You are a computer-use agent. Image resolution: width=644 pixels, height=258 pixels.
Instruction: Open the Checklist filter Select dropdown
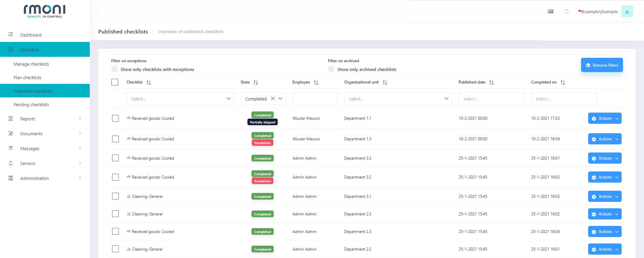[x=180, y=99]
